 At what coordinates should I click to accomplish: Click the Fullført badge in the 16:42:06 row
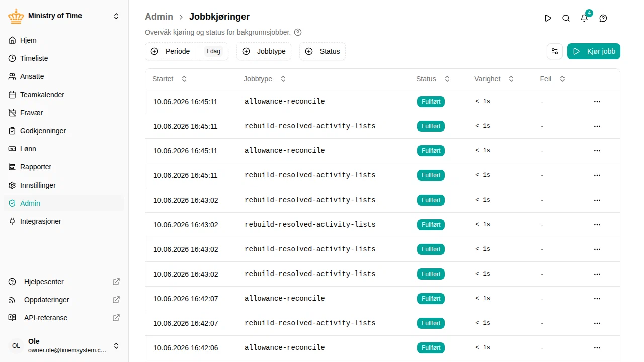point(431,348)
